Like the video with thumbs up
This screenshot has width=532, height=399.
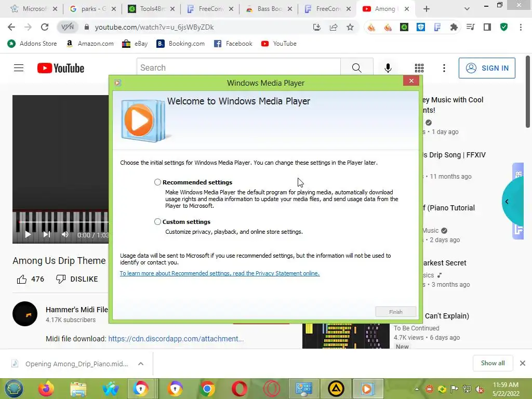pos(22,279)
